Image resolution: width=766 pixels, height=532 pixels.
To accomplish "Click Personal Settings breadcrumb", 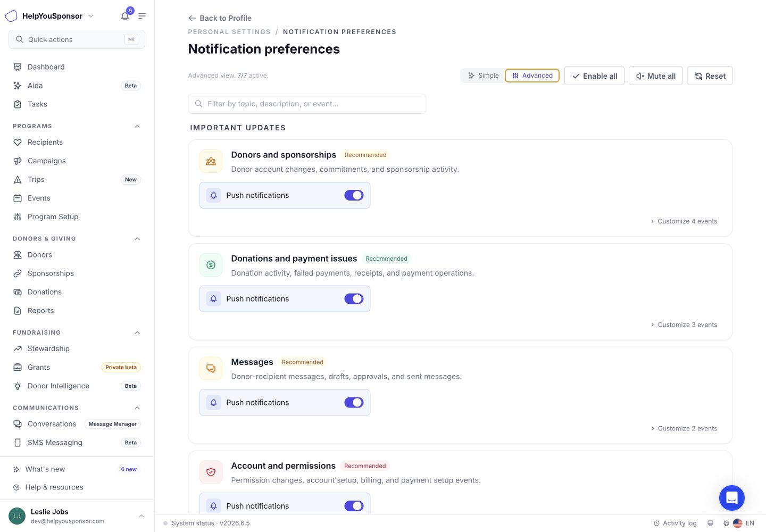I will [229, 32].
